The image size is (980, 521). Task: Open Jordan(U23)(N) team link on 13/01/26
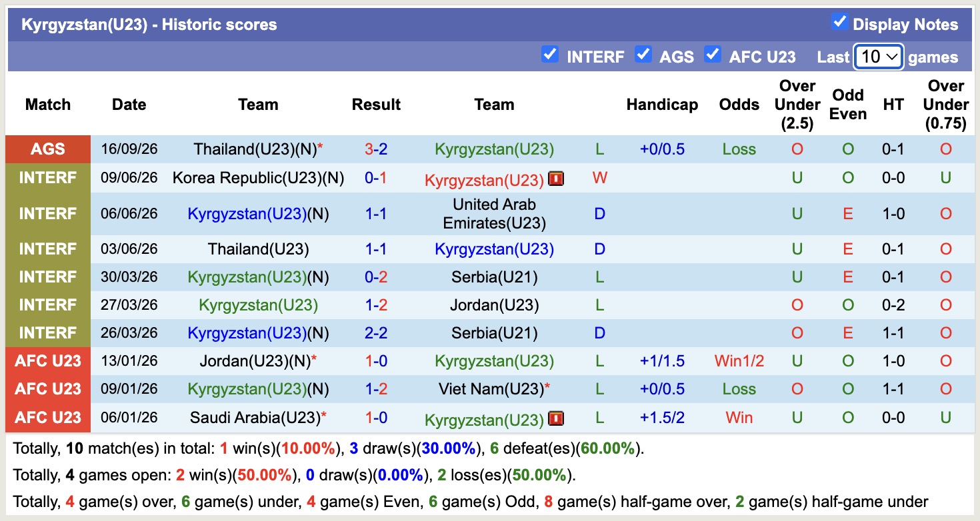tap(255, 361)
